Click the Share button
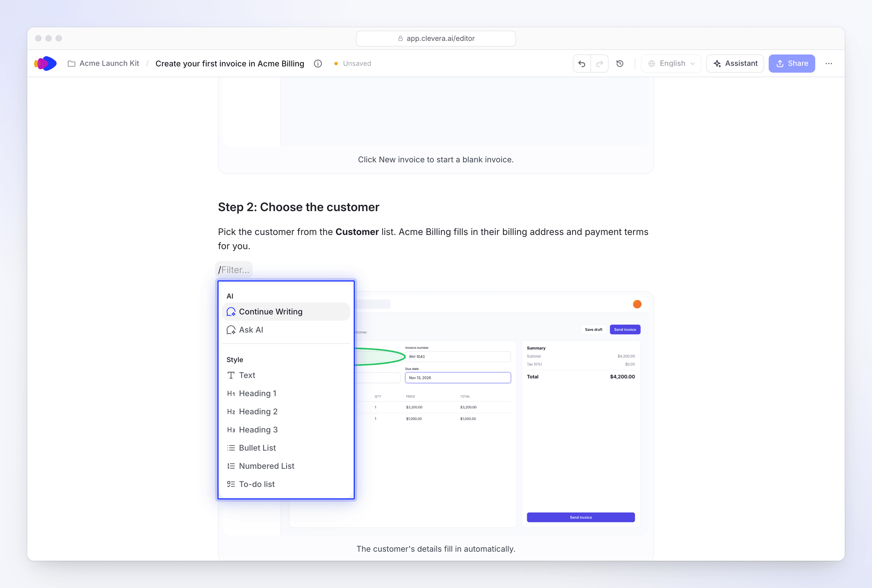The height and width of the screenshot is (588, 872). click(x=792, y=63)
